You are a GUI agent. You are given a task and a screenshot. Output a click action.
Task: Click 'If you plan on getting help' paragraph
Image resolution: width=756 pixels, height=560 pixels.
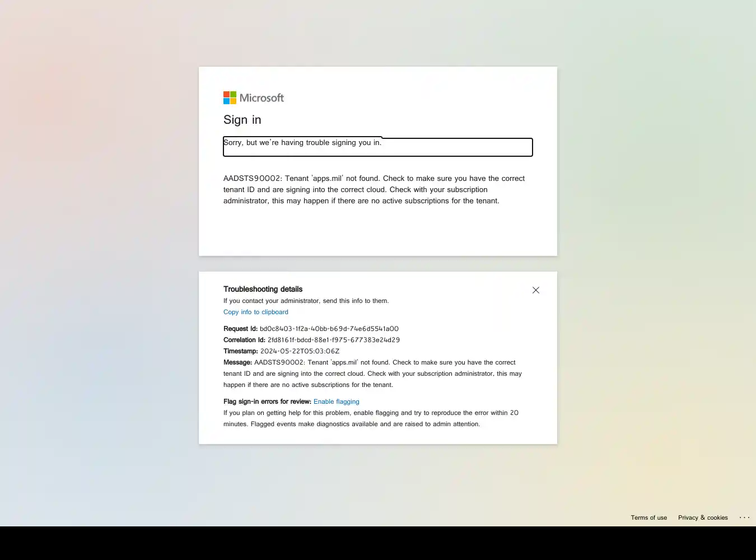tap(371, 418)
